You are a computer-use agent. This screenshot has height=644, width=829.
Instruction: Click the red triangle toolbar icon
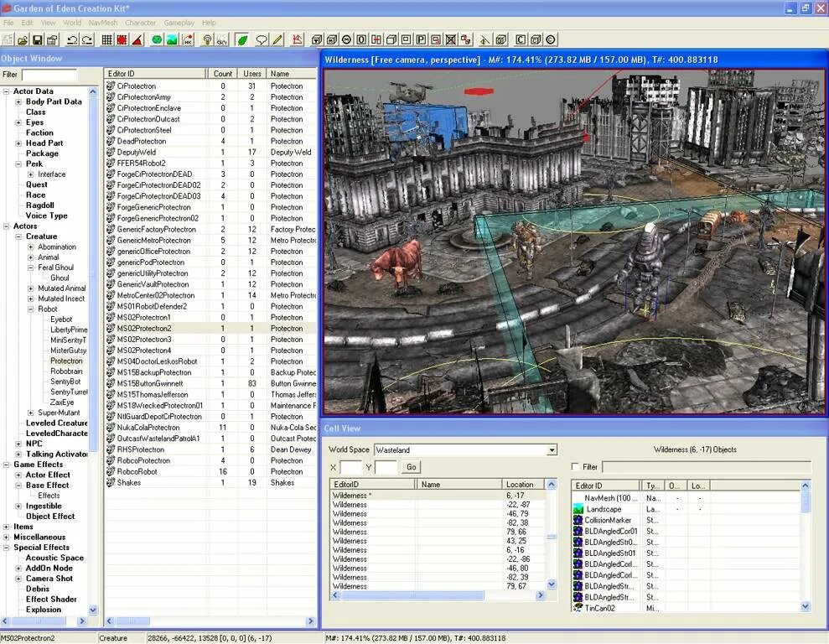[137, 39]
